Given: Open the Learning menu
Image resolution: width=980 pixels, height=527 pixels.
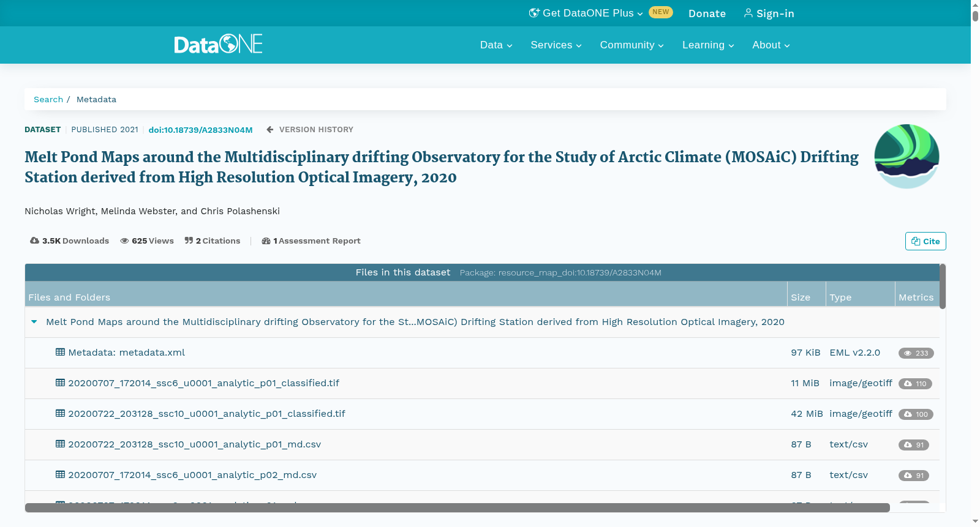Looking at the screenshot, I should pyautogui.click(x=708, y=45).
